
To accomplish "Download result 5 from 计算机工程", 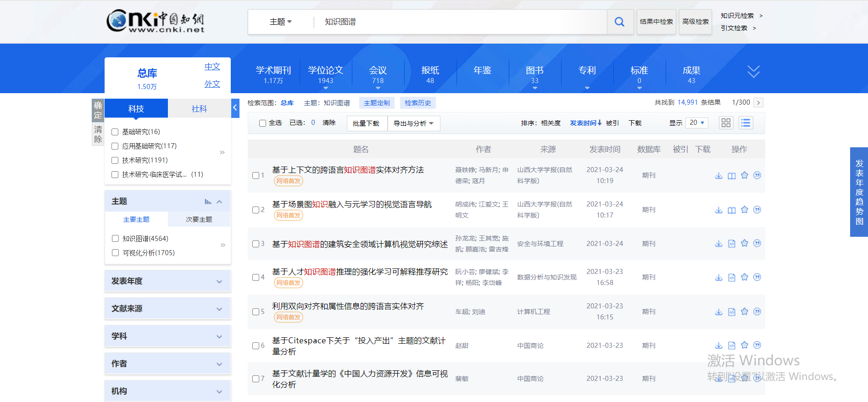I will [719, 312].
